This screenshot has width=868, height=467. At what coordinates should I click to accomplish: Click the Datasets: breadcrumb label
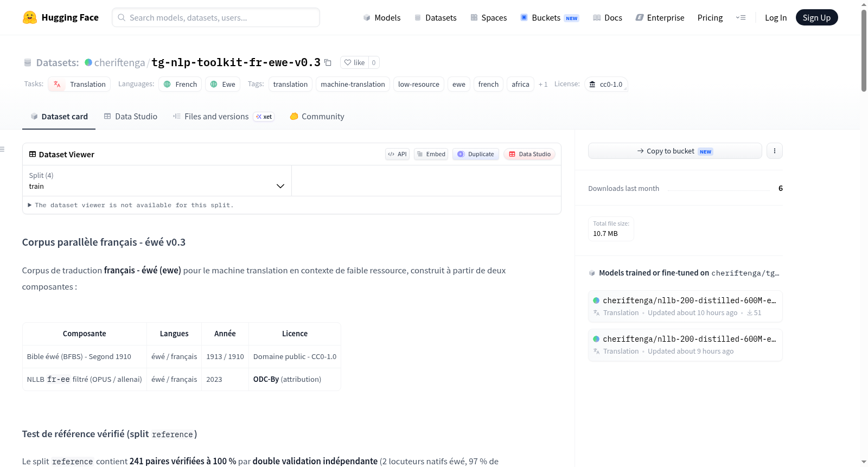click(x=58, y=62)
